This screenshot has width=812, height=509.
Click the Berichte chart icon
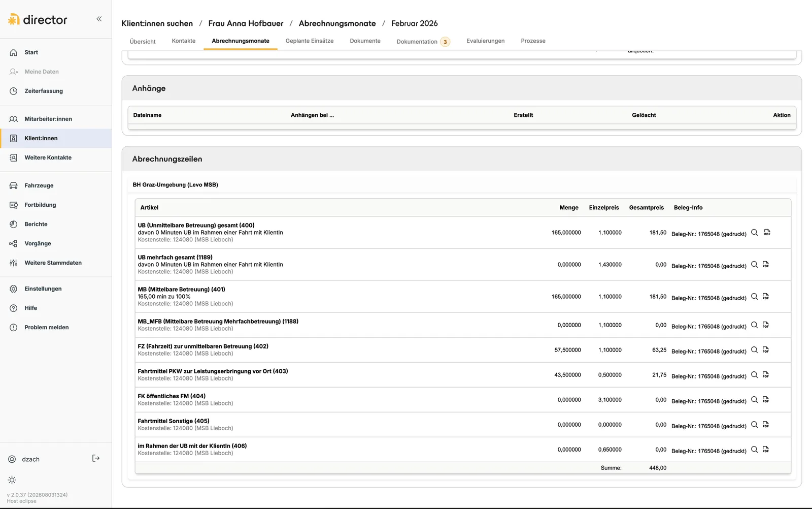click(14, 224)
